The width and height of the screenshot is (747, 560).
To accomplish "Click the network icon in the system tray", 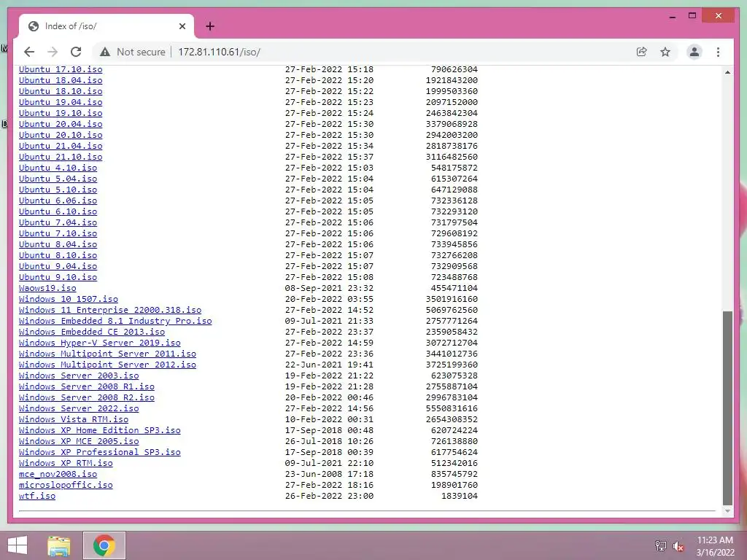I will coord(660,545).
